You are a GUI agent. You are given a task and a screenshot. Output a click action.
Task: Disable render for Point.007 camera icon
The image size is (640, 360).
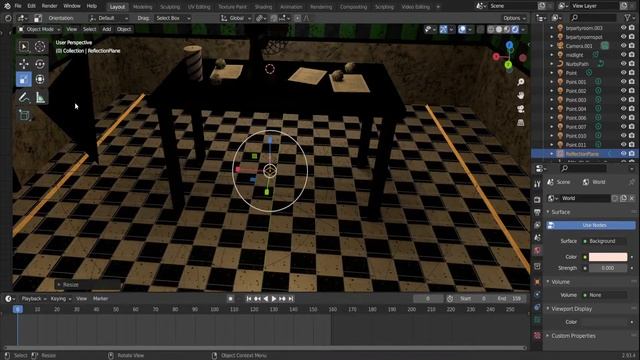(x=632, y=127)
